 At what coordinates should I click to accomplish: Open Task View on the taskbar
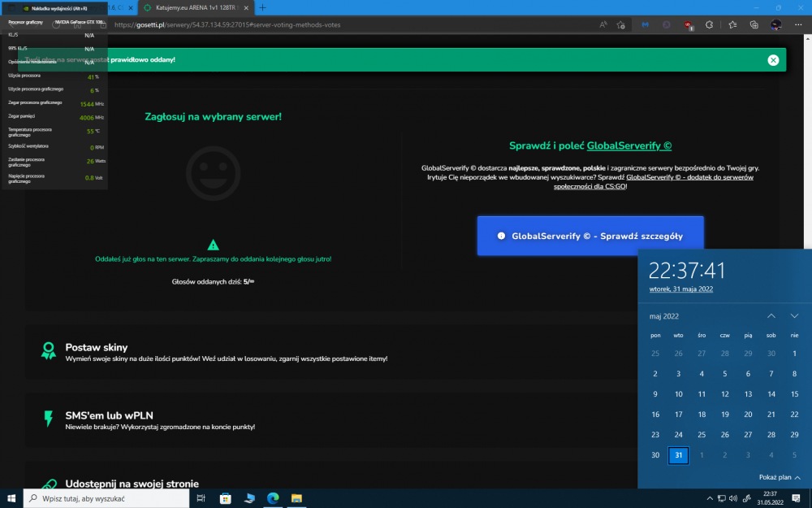pos(201,498)
